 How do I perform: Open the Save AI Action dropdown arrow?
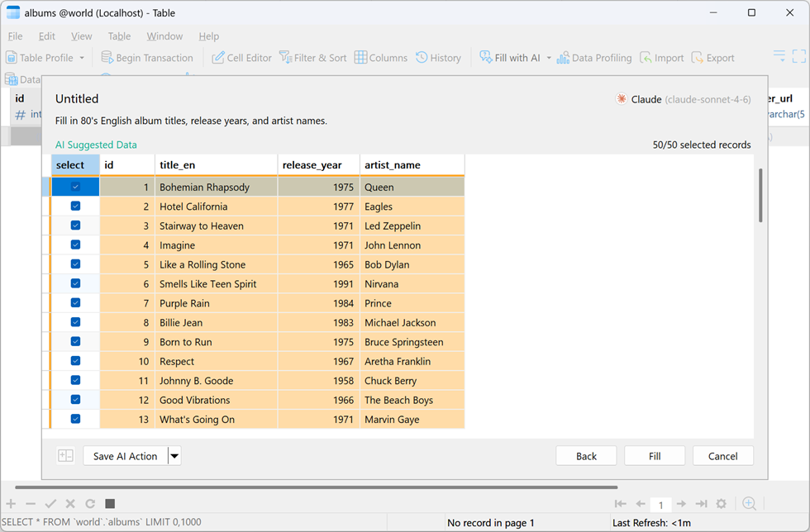(174, 455)
